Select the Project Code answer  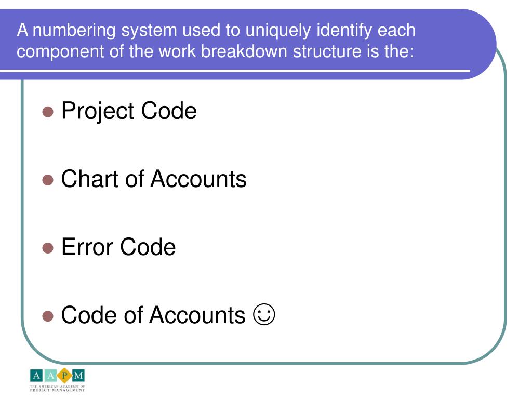pyautogui.click(x=129, y=111)
